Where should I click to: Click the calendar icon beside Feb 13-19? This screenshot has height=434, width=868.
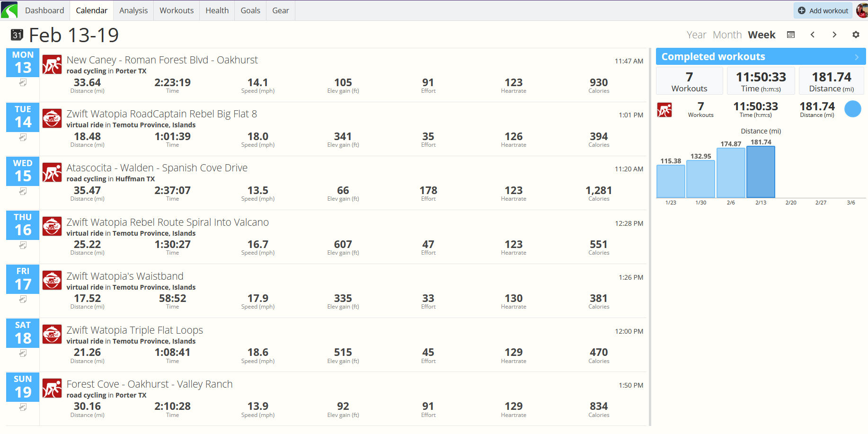point(17,35)
